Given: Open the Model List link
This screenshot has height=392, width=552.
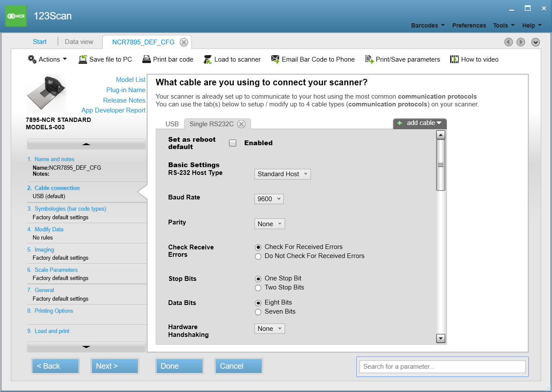Looking at the screenshot, I should point(131,80).
